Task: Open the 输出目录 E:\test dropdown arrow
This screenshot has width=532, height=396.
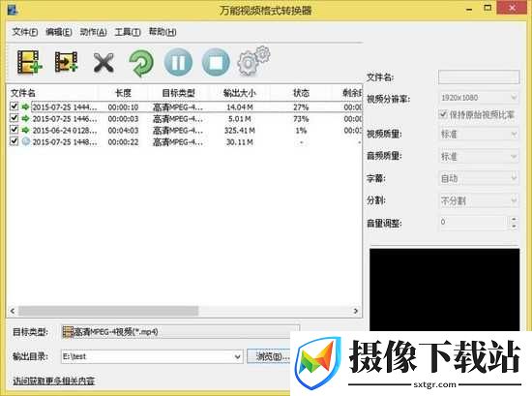Action: [x=238, y=356]
